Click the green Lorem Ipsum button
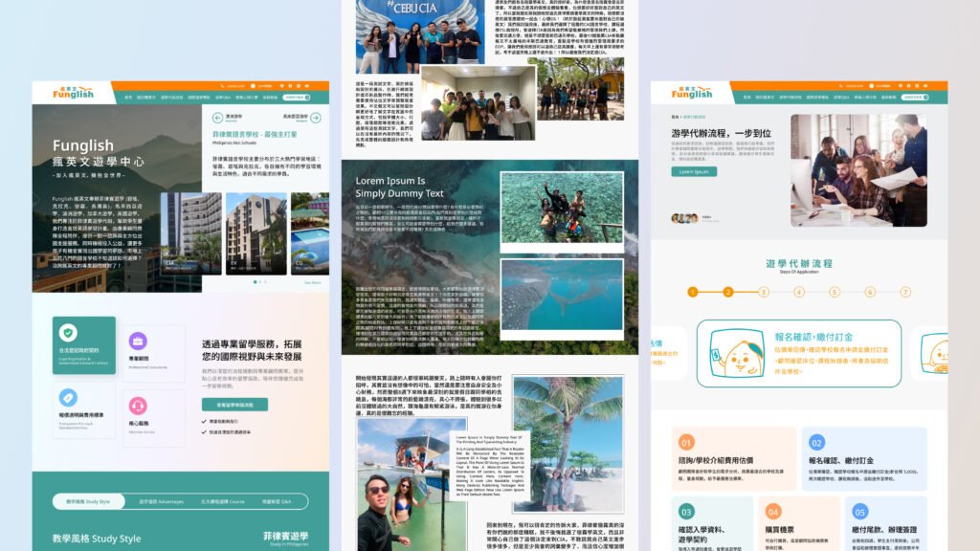This screenshot has height=551, width=980. tap(696, 172)
